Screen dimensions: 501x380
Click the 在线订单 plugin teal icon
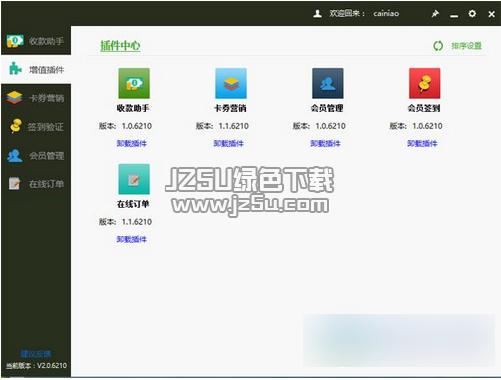(134, 179)
